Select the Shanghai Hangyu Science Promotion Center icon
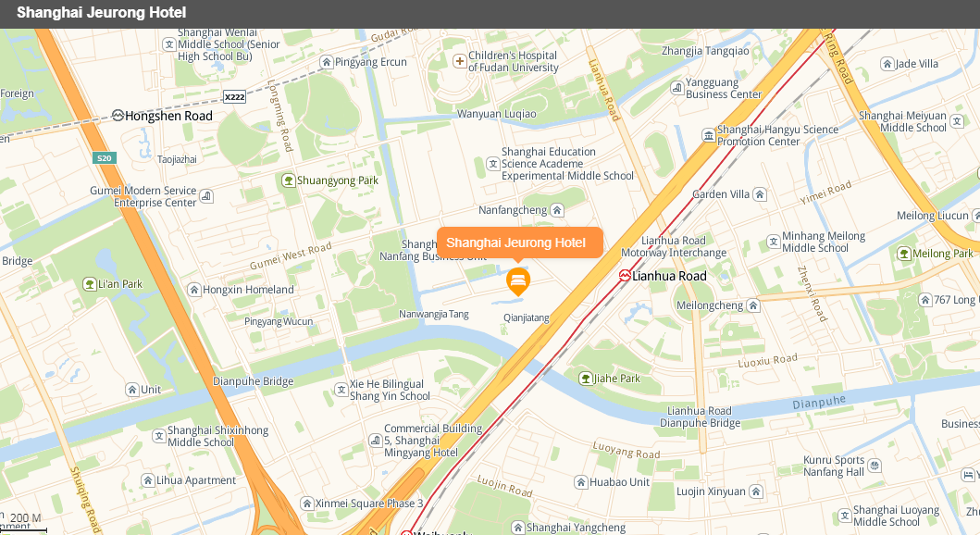Screen dimensions: 980x535 click(x=708, y=136)
